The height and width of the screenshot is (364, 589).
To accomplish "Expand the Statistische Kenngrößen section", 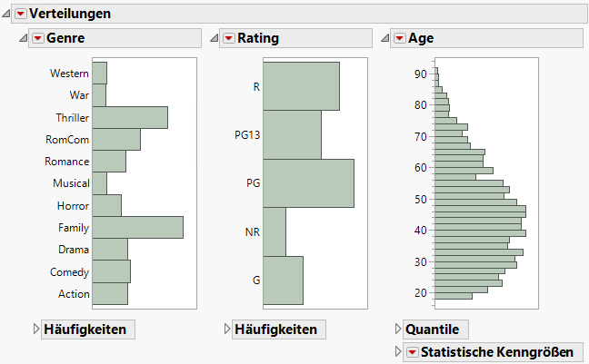I will coord(396,352).
